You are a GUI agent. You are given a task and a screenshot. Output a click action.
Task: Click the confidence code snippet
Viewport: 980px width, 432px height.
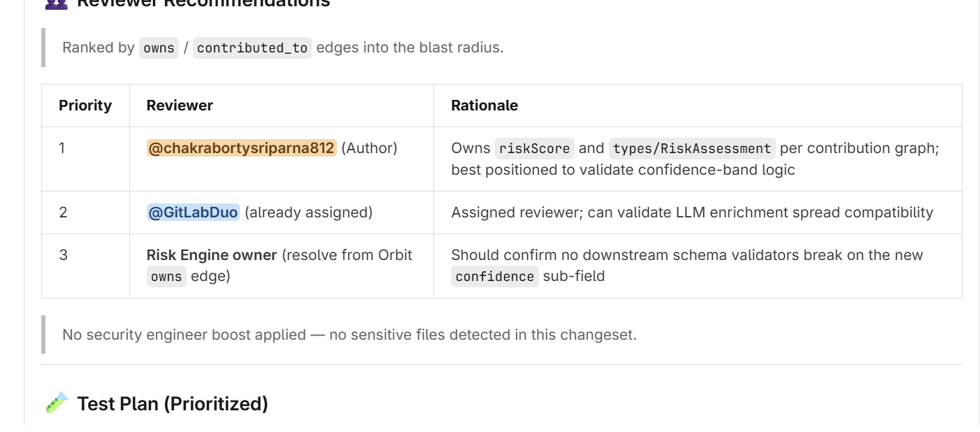pos(495,276)
